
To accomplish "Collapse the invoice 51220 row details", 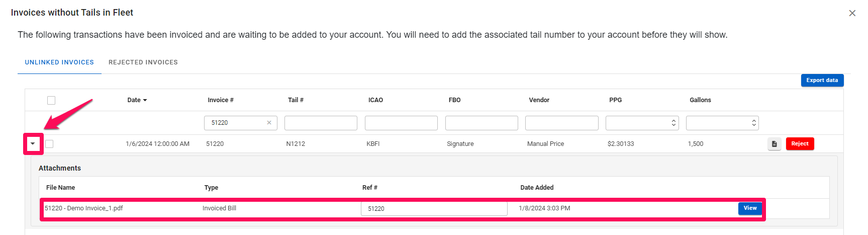I will click(x=33, y=144).
